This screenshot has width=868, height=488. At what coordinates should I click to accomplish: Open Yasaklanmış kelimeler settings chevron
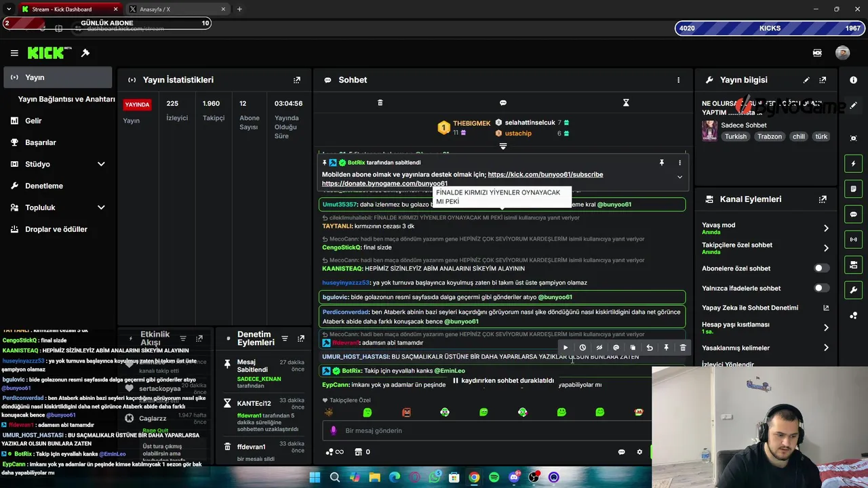point(825,348)
